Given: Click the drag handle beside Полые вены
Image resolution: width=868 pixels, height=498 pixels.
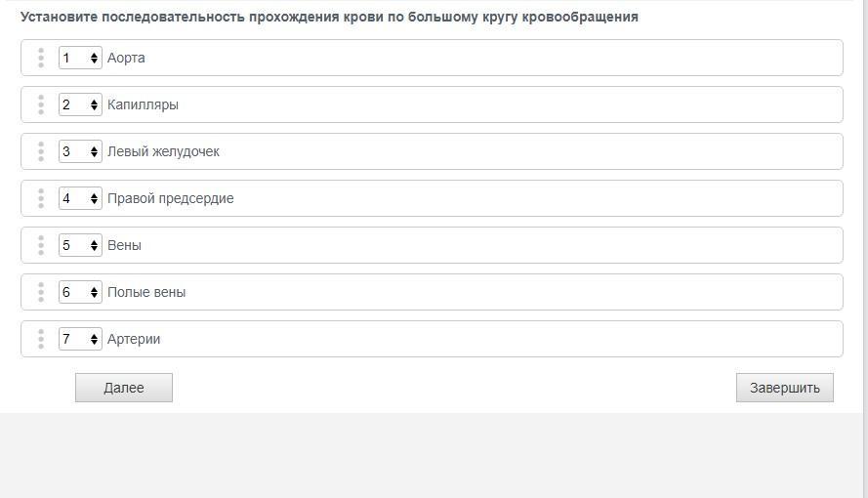Looking at the screenshot, I should 41,292.
